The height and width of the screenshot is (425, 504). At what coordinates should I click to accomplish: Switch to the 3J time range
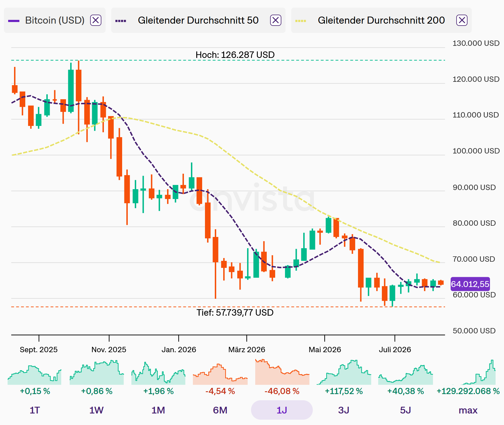(344, 410)
